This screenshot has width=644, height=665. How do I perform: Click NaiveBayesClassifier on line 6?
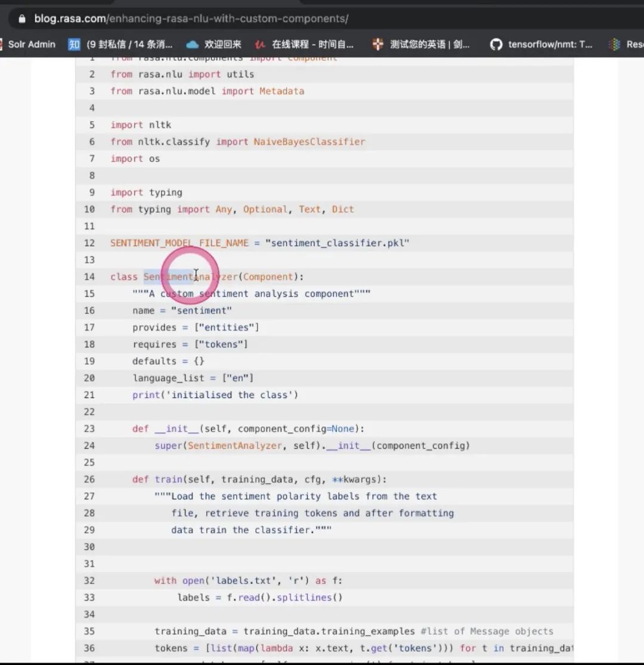pyautogui.click(x=309, y=142)
